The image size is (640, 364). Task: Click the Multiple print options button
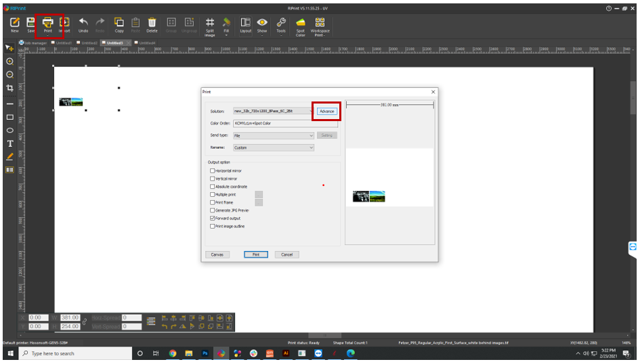(259, 194)
